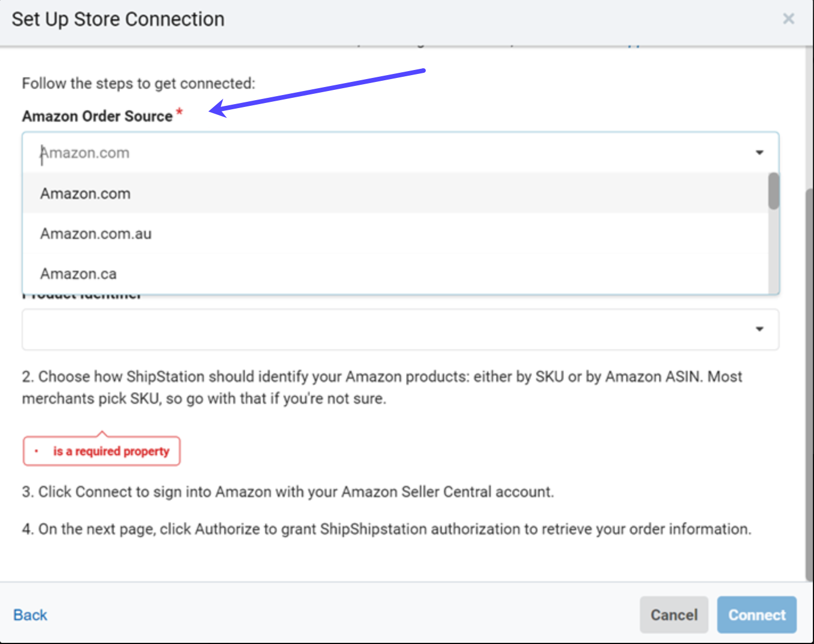
Task: Click step 4 Authorize instruction text
Action: (x=387, y=529)
